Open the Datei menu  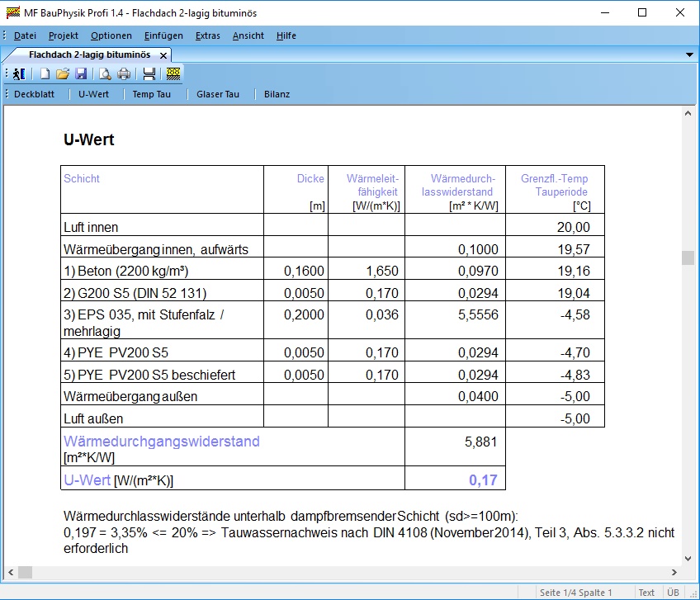[x=25, y=35]
